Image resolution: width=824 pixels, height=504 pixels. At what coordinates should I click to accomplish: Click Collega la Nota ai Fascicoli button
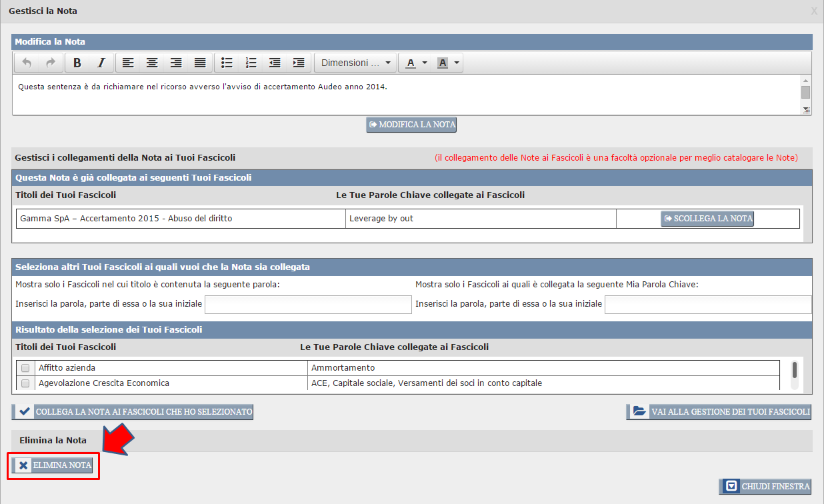tap(133, 412)
